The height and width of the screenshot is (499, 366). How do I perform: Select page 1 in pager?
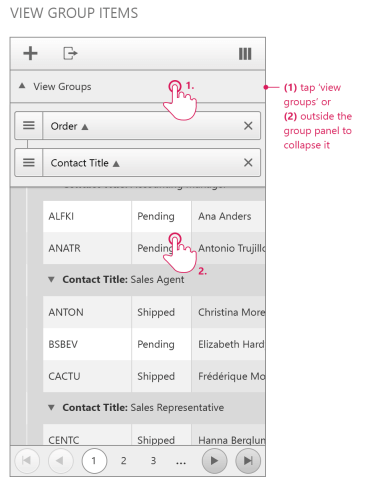point(94,461)
